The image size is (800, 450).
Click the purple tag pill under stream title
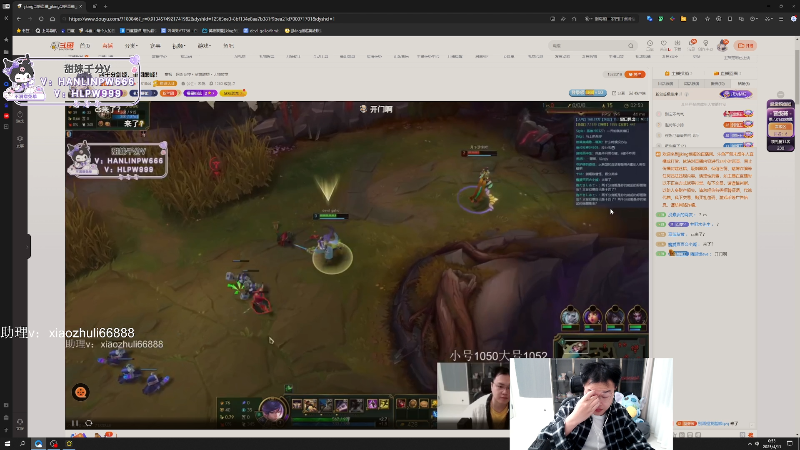point(200,93)
